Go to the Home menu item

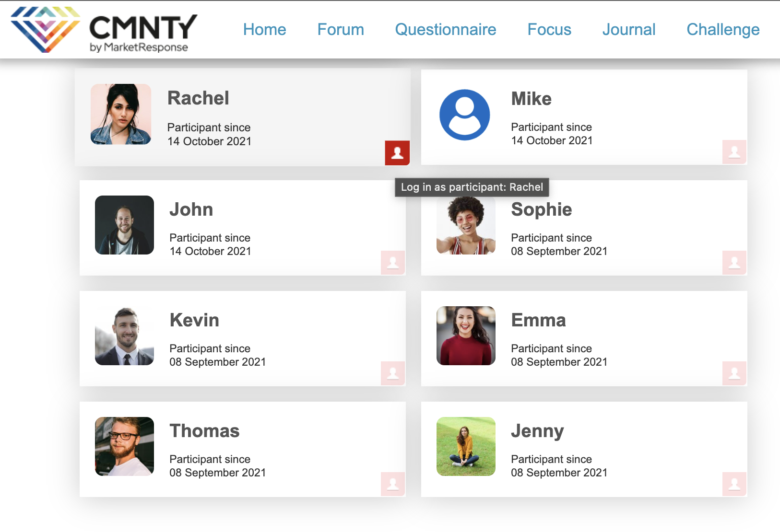tap(264, 30)
